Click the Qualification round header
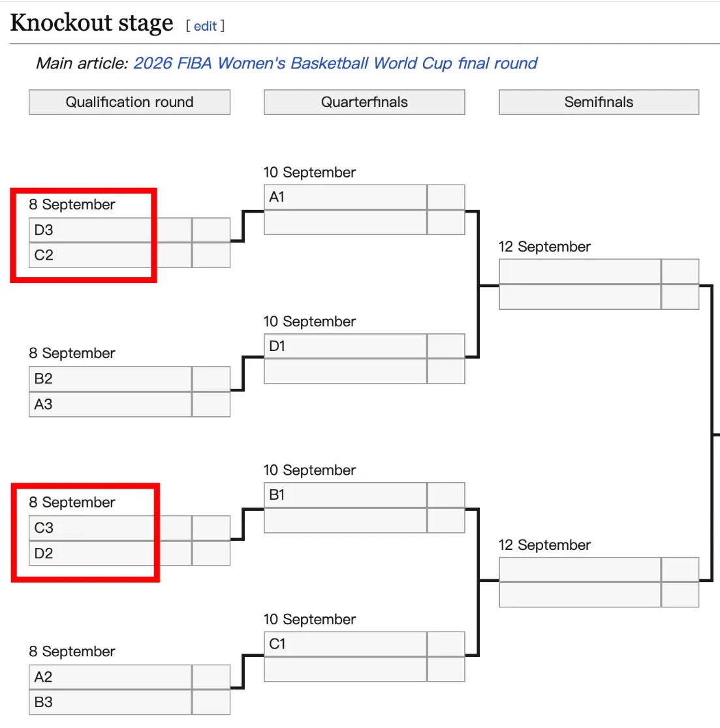The image size is (720, 728). 129,102
